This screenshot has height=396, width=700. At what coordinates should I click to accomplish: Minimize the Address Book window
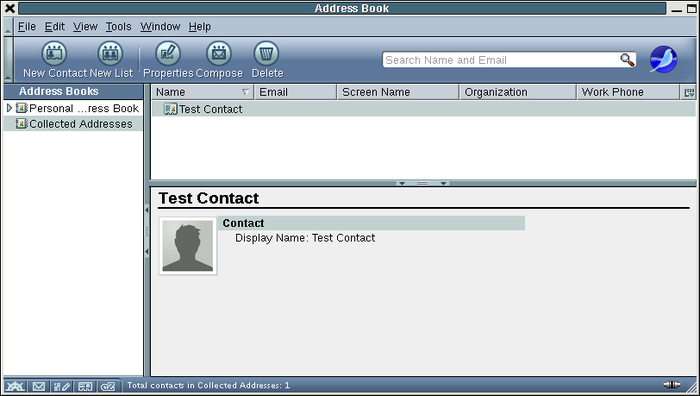point(676,8)
